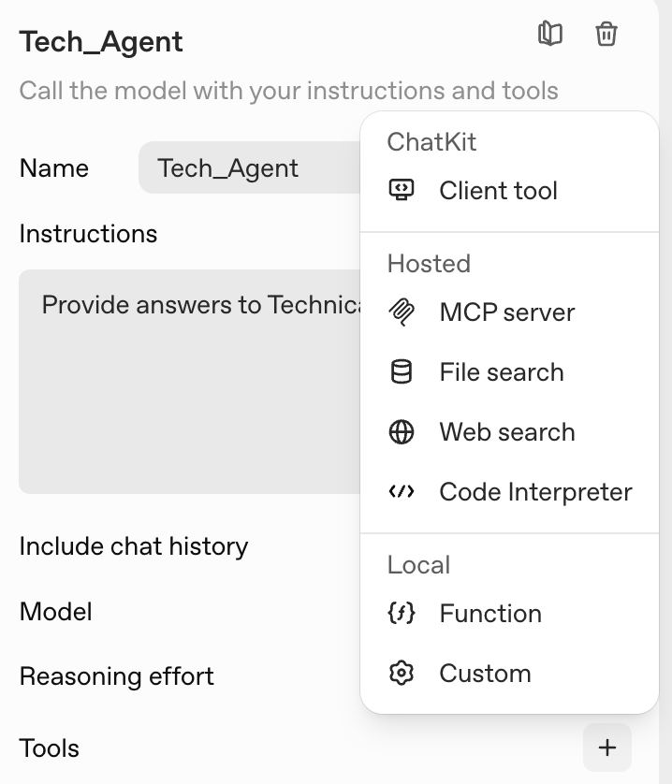
Task: Choose the Client tool menu entry
Action: 498,191
